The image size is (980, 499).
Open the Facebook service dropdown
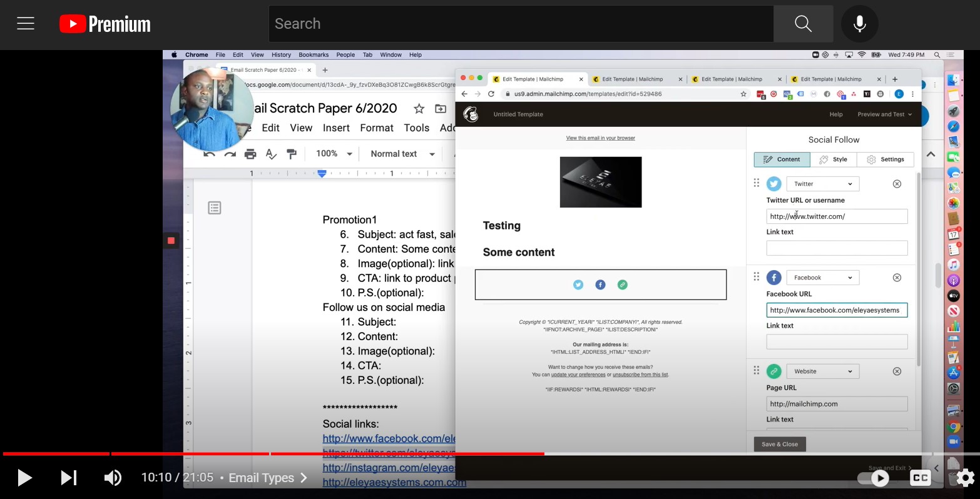(x=823, y=278)
